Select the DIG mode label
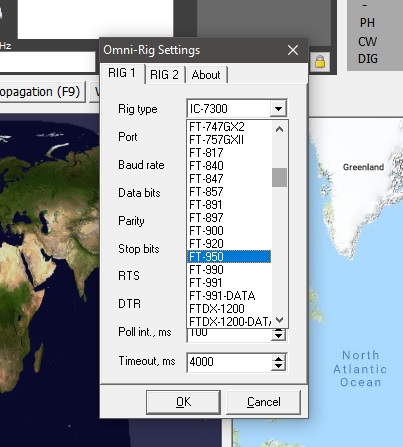Viewport: 403px width, 447px height. pyautogui.click(x=368, y=59)
